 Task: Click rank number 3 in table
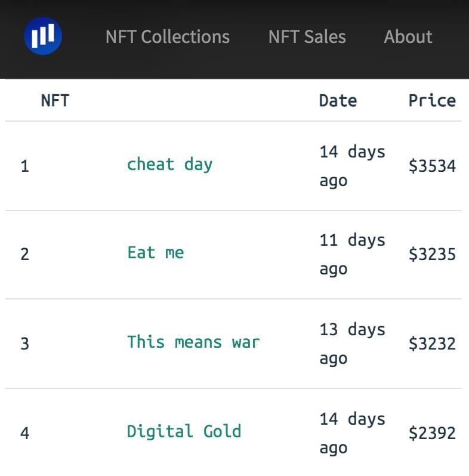pos(25,344)
